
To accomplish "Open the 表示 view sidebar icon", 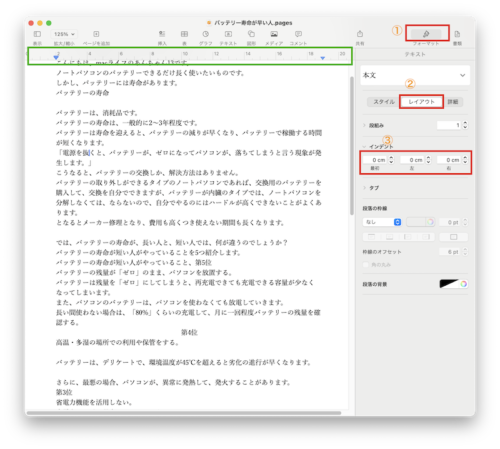I will click(x=37, y=34).
